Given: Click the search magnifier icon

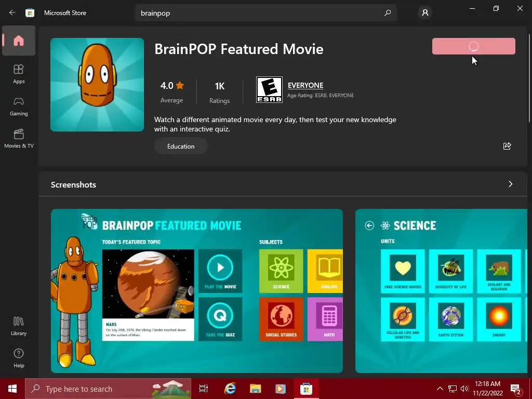Looking at the screenshot, I should click(388, 13).
